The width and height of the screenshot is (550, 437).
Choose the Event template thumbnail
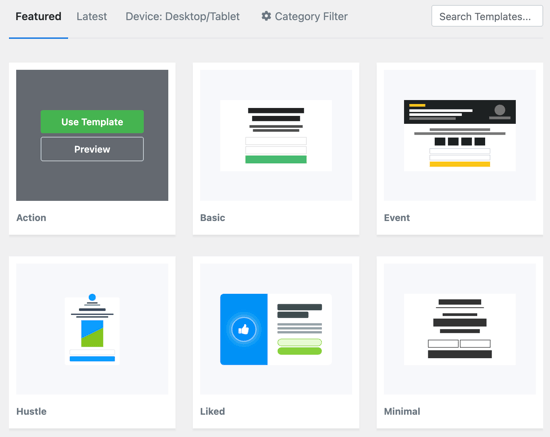tap(460, 135)
